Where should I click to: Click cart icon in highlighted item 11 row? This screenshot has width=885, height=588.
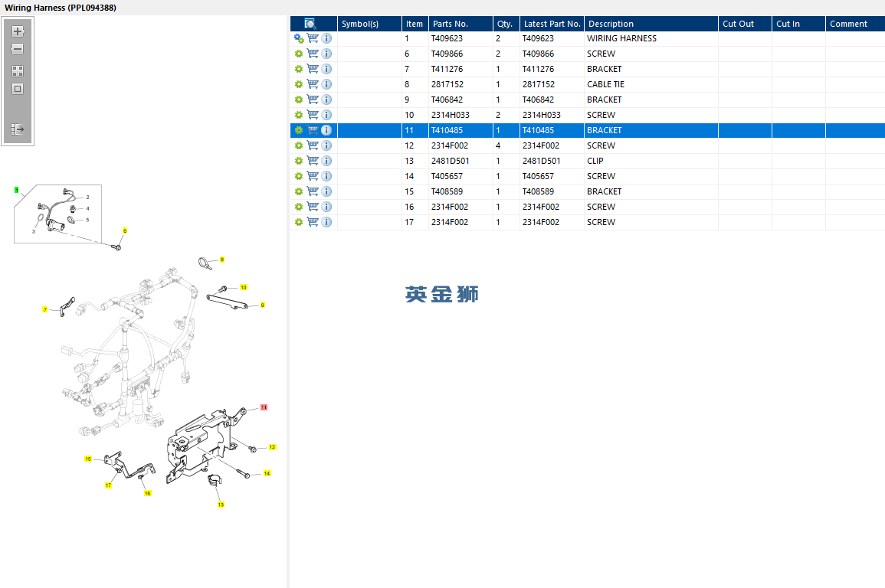[x=313, y=130]
